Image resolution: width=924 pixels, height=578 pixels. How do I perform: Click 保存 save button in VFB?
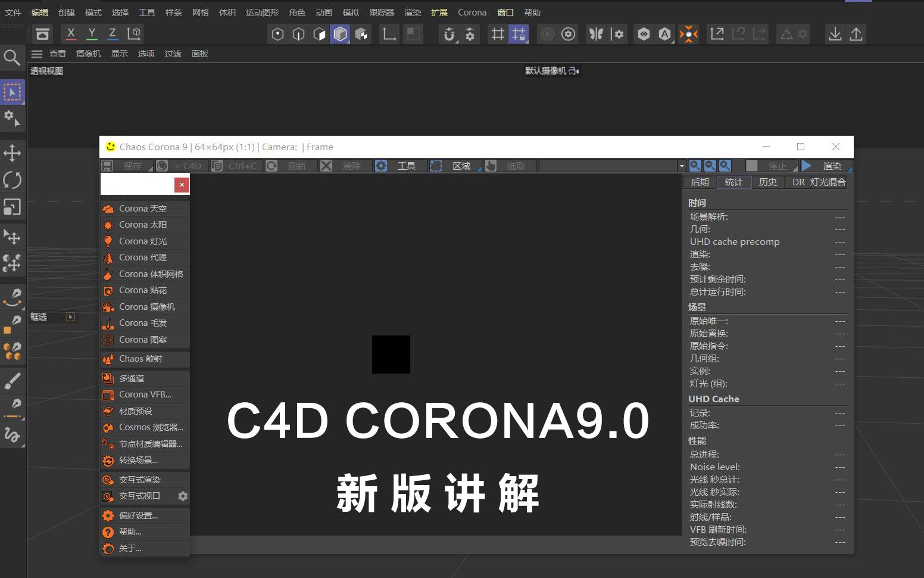(126, 166)
